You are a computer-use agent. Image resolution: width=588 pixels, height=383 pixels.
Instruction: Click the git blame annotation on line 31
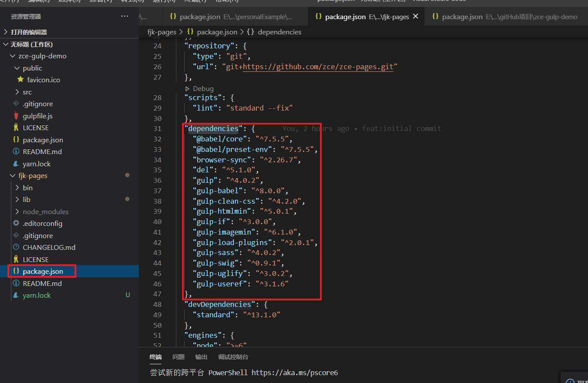click(x=362, y=129)
